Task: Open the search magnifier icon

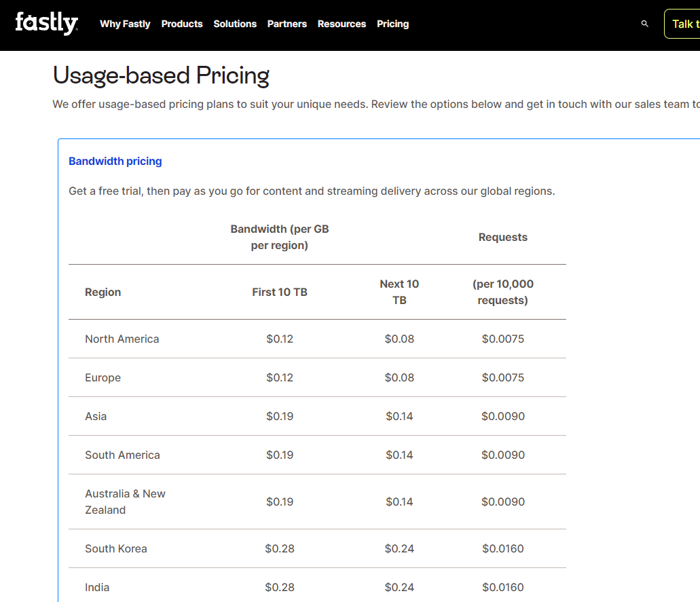Action: (645, 24)
